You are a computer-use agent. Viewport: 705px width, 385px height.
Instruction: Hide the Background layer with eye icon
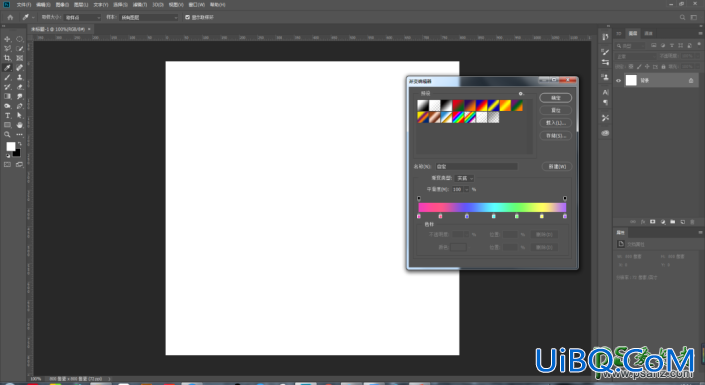pyautogui.click(x=618, y=81)
